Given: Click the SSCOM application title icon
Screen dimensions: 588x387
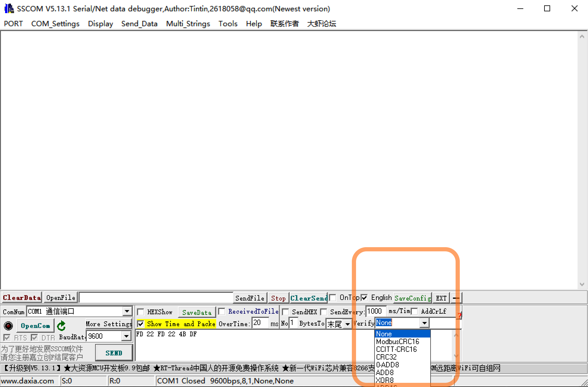Looking at the screenshot, I should coord(9,8).
